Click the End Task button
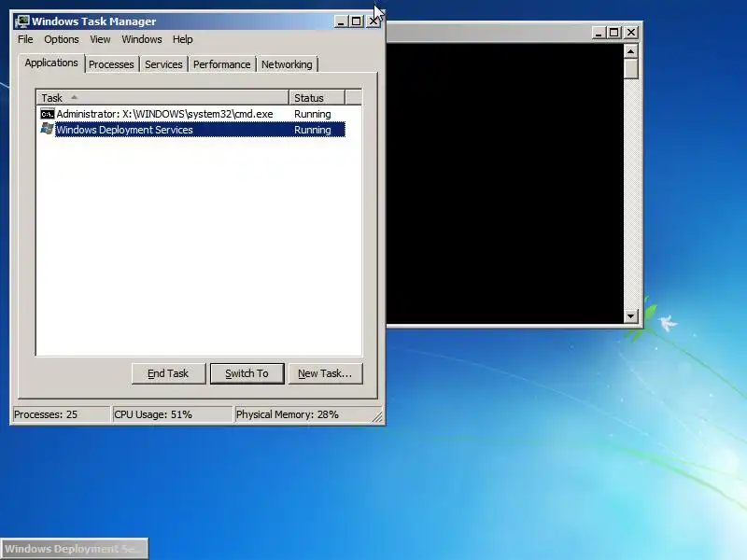 click(x=168, y=374)
